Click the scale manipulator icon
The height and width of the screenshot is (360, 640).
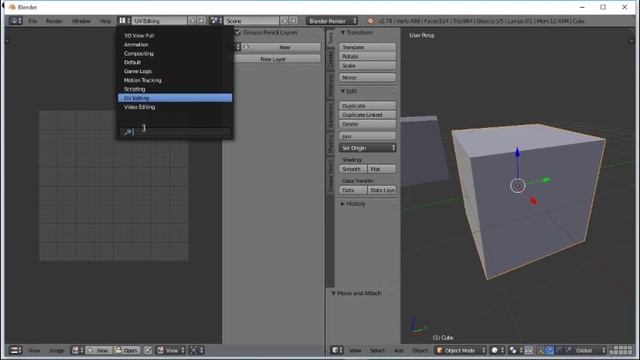[568, 350]
